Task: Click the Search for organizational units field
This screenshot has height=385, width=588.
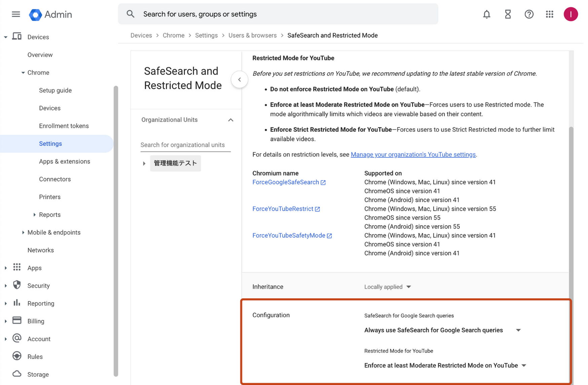Action: (x=186, y=145)
